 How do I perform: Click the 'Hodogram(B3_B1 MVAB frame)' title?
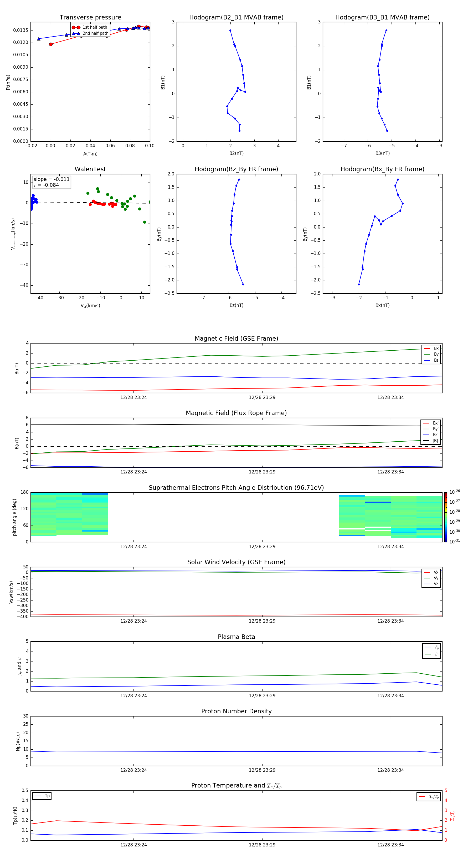(382, 17)
